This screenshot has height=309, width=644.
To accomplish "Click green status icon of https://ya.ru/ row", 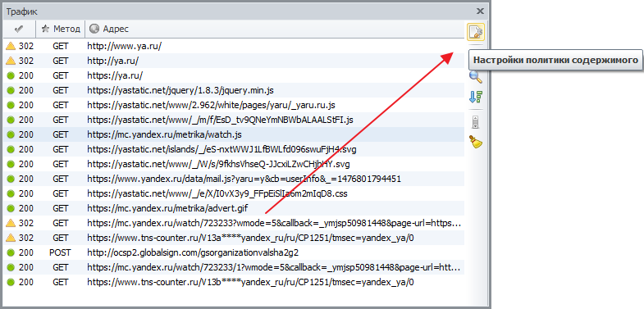I will pos(11,75).
